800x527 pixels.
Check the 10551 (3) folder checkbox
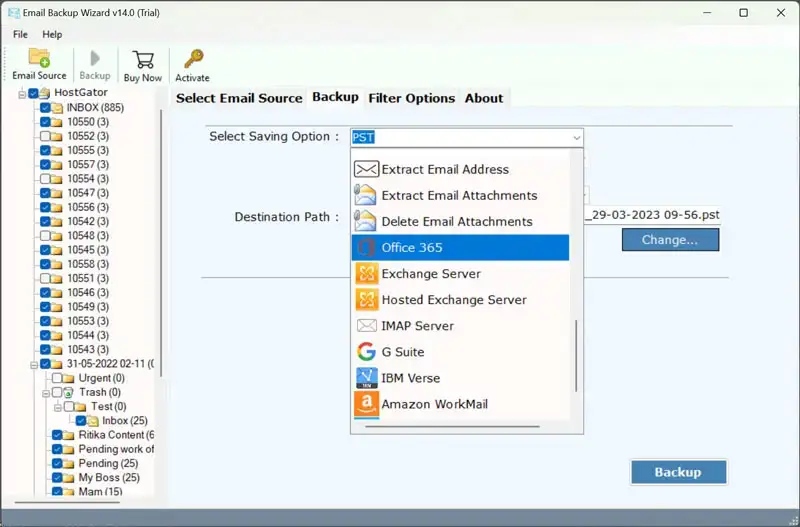tap(45, 279)
